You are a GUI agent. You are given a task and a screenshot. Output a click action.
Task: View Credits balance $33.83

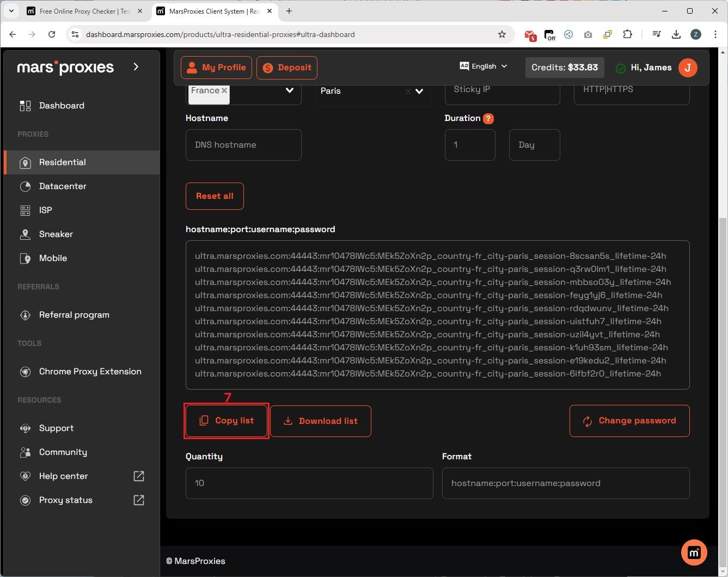(565, 68)
